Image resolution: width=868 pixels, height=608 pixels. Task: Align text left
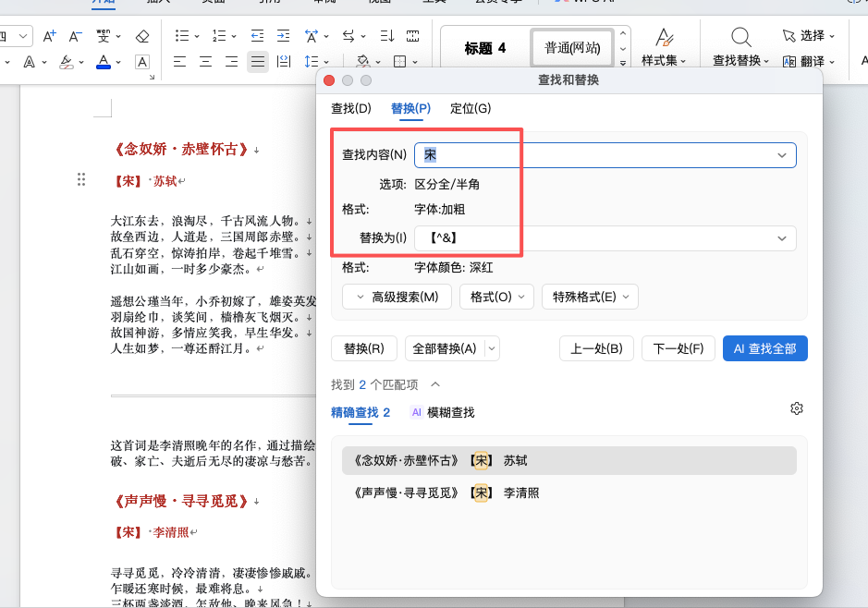pyautogui.click(x=179, y=61)
